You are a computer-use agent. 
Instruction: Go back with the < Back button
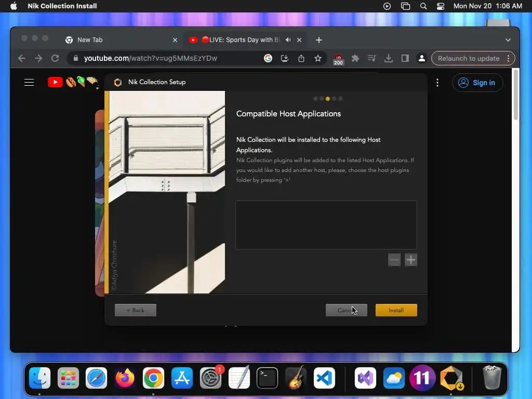pyautogui.click(x=136, y=310)
